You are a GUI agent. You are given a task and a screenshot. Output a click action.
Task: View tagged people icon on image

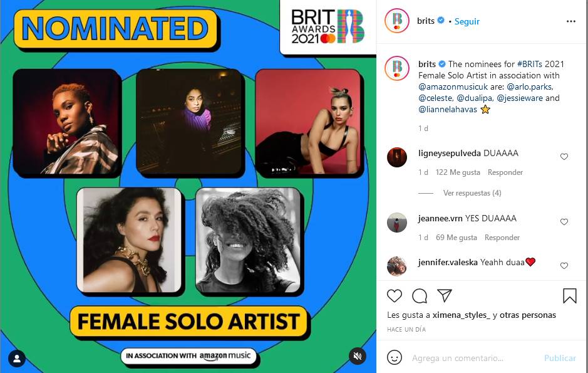coord(18,359)
